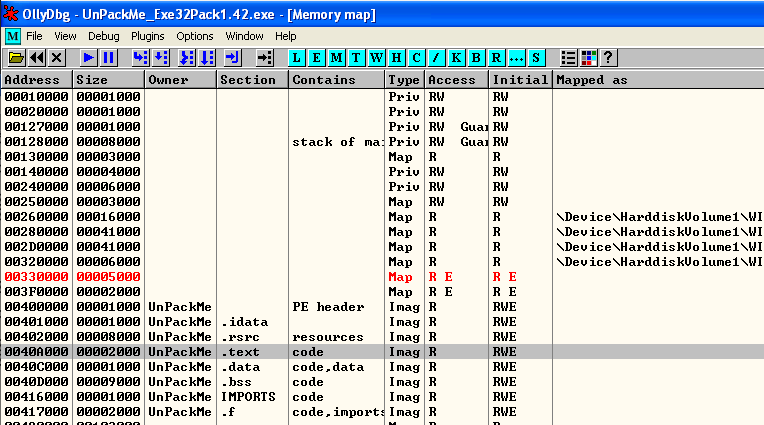Click the Step into toolbar icon

(140, 58)
